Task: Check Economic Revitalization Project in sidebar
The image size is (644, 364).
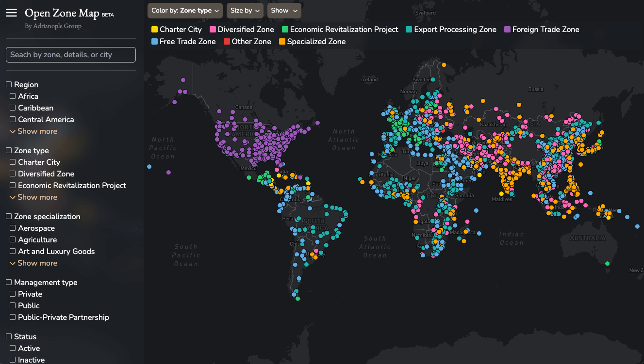Action: [x=13, y=186]
